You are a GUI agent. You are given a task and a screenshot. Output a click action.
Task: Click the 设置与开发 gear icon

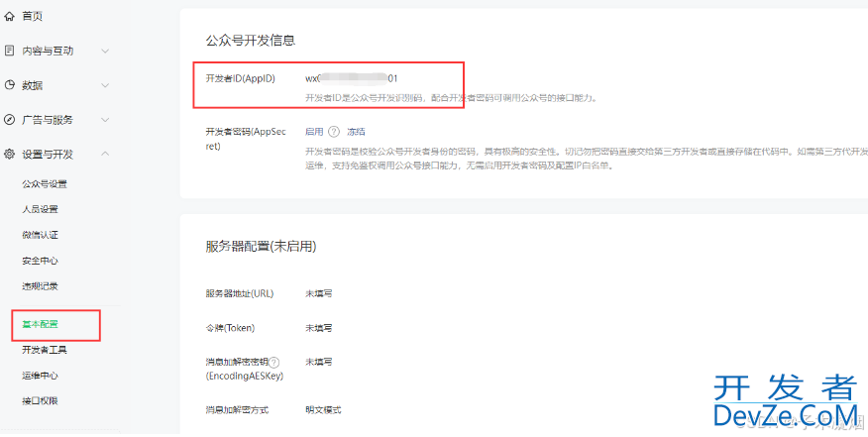[10, 155]
